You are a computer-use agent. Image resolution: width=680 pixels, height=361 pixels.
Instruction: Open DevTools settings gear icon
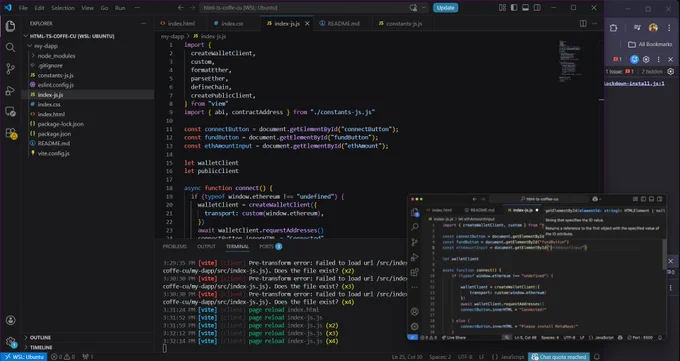646,59
